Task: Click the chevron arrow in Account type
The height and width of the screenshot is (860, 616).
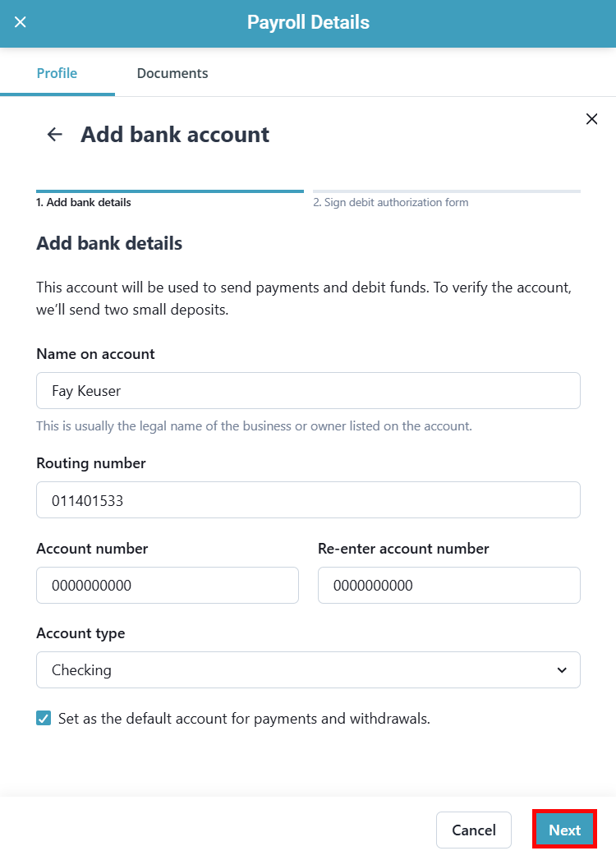Action: click(562, 670)
